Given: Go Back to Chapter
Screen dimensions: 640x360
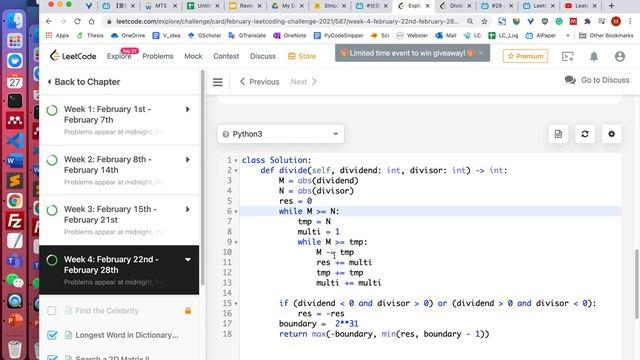Looking at the screenshot, I should pos(84,82).
